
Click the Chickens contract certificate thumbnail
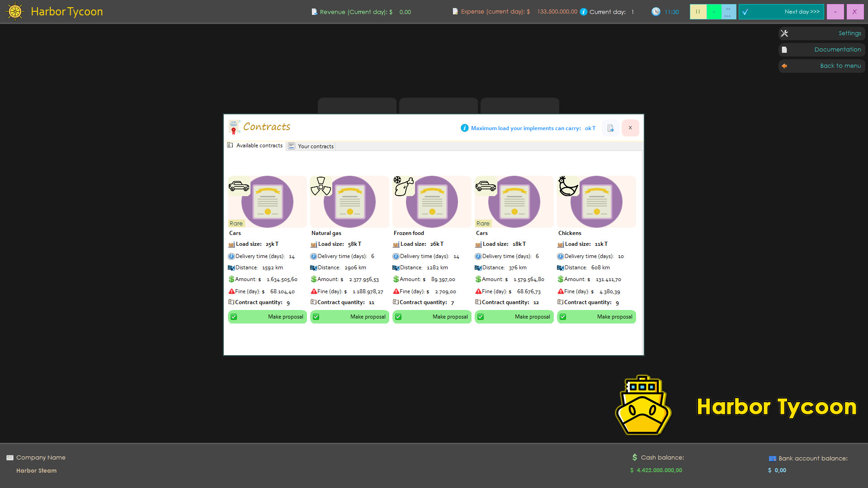point(596,202)
